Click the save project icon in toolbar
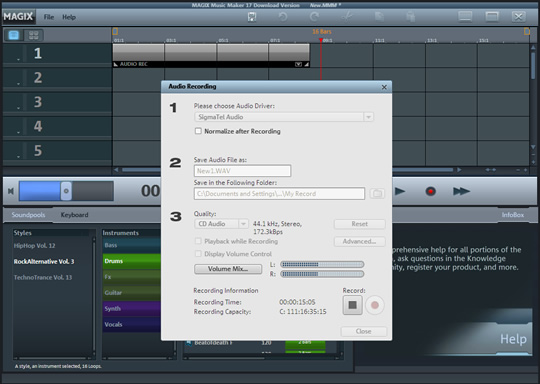Image resolution: width=540 pixels, height=384 pixels. pos(252,17)
